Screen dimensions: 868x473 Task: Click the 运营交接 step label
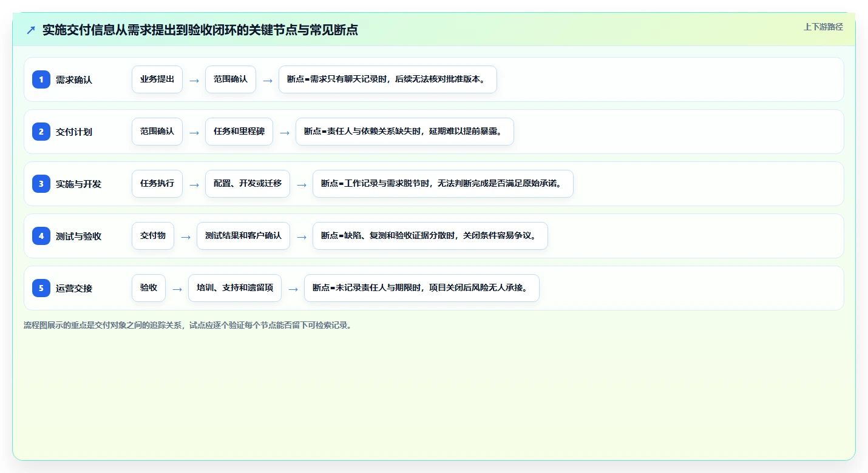pos(74,288)
